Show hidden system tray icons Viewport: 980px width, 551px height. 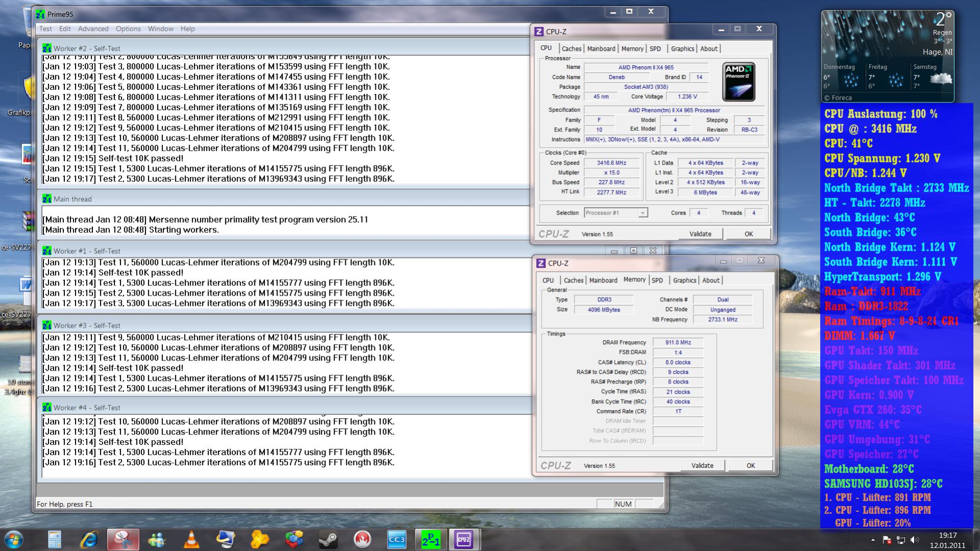click(873, 540)
